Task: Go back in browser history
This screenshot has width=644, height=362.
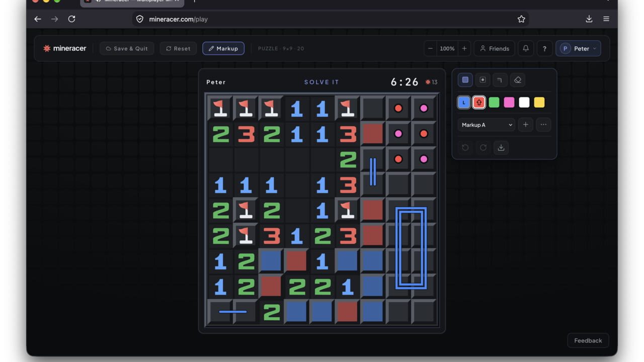Action: pos(38,19)
